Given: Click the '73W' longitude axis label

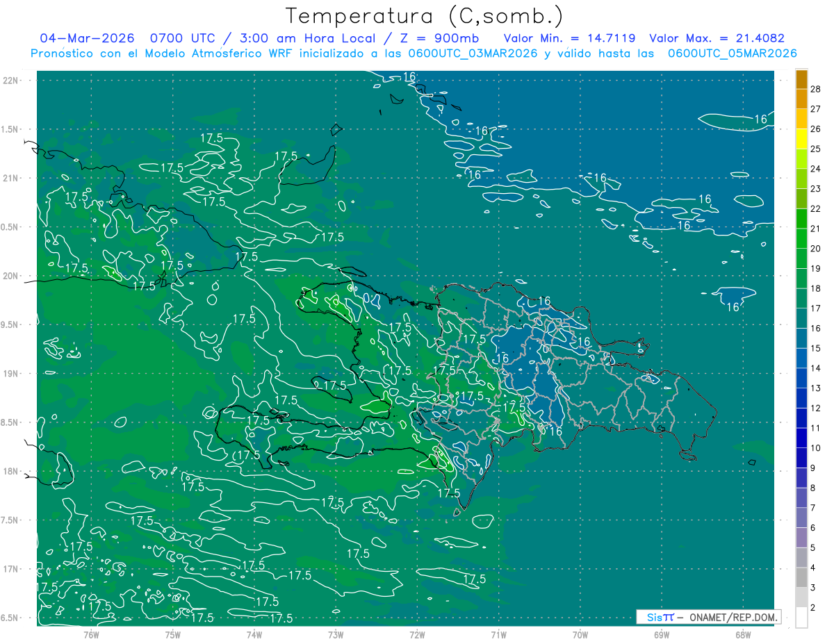Looking at the screenshot, I should click(336, 634).
